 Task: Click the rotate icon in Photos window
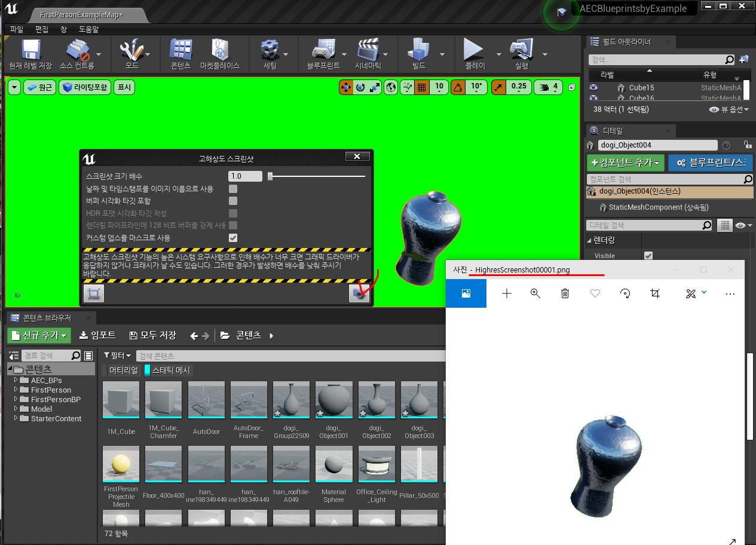click(x=625, y=293)
